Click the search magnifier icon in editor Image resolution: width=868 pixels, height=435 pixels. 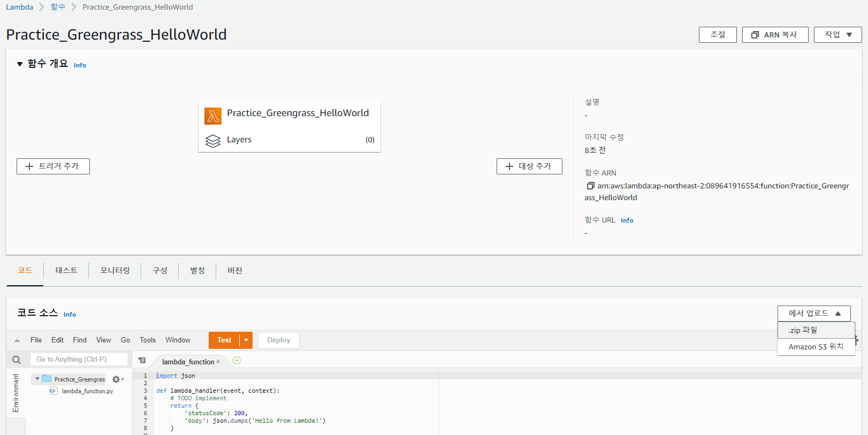click(x=17, y=360)
